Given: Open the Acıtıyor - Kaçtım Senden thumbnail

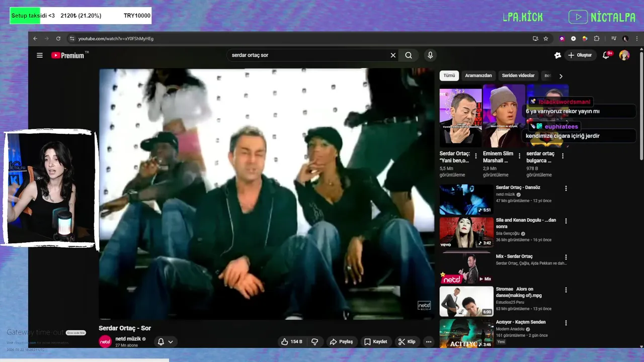Looking at the screenshot, I should point(466,333).
